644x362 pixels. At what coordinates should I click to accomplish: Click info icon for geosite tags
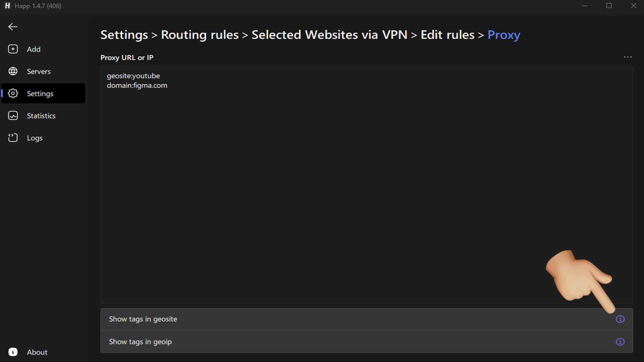click(x=620, y=319)
